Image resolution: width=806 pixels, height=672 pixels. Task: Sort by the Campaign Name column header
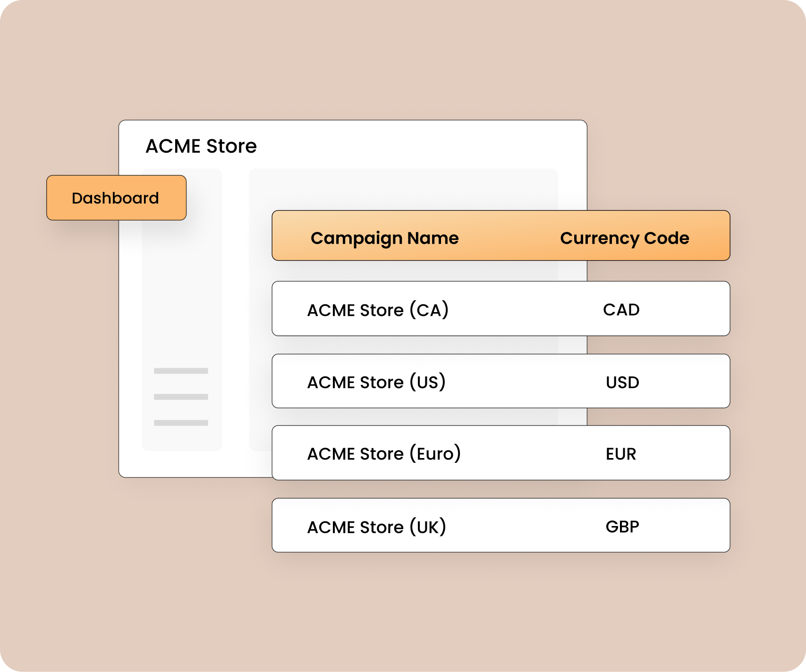tap(384, 238)
